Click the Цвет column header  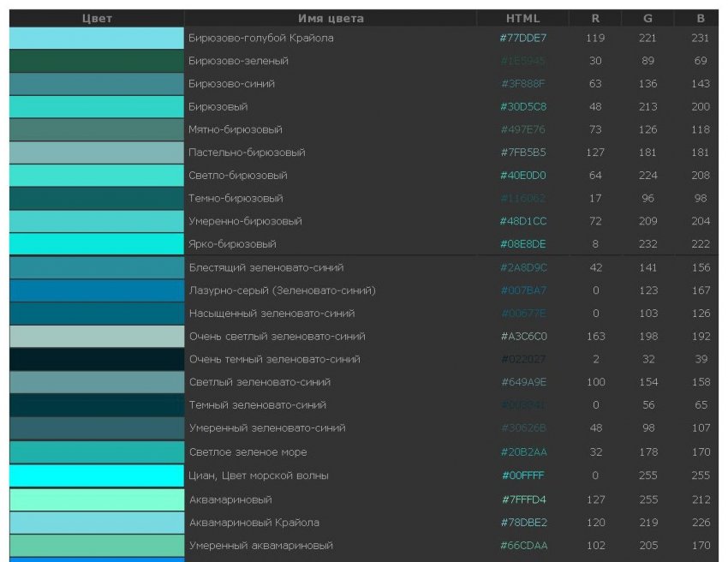97,18
